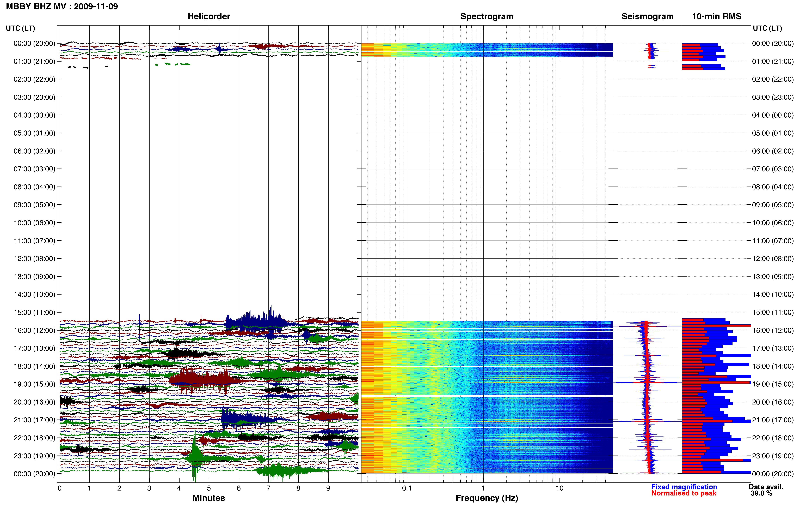Click the '0.1' frequency tick label
812x508 pixels.
(x=407, y=488)
